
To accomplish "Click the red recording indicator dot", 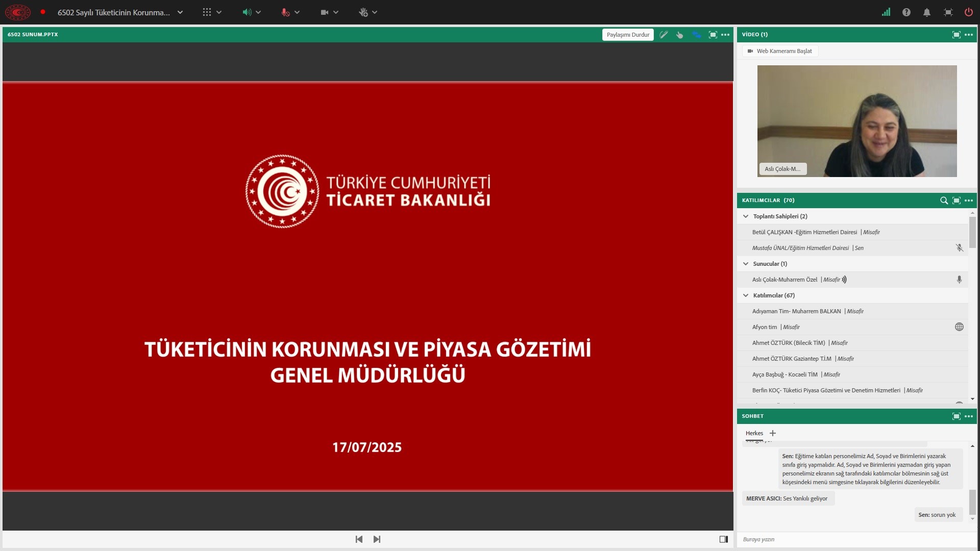I will pyautogui.click(x=43, y=12).
